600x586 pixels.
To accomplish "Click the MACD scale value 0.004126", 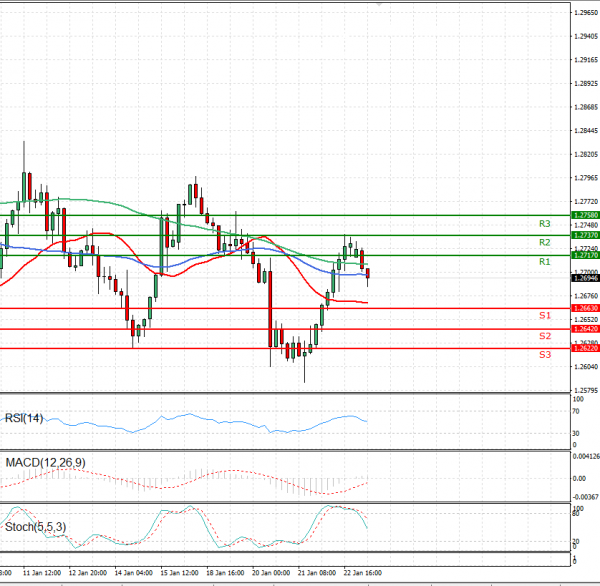I will point(586,456).
